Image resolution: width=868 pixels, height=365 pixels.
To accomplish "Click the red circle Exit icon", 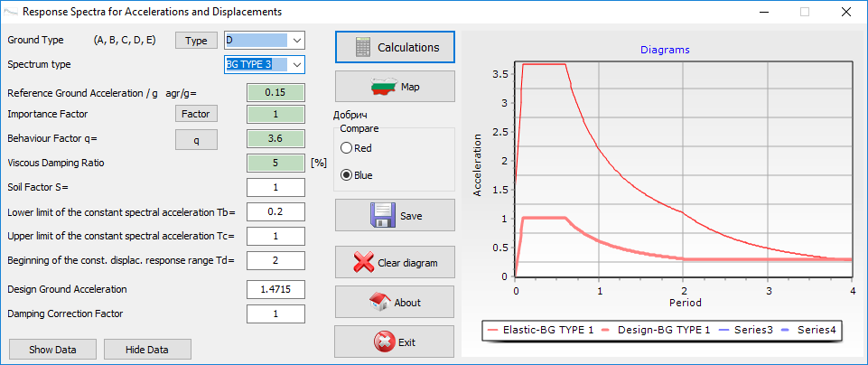I will 383,342.
